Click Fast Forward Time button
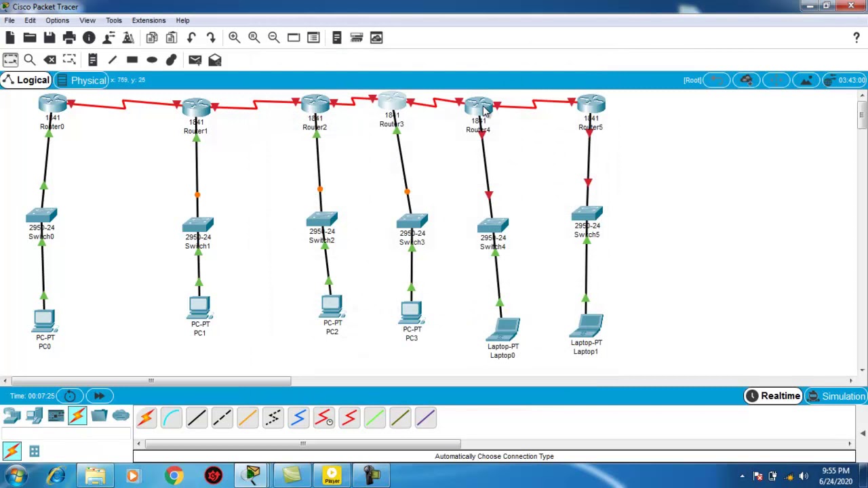Viewport: 868px width, 488px height. click(x=100, y=396)
